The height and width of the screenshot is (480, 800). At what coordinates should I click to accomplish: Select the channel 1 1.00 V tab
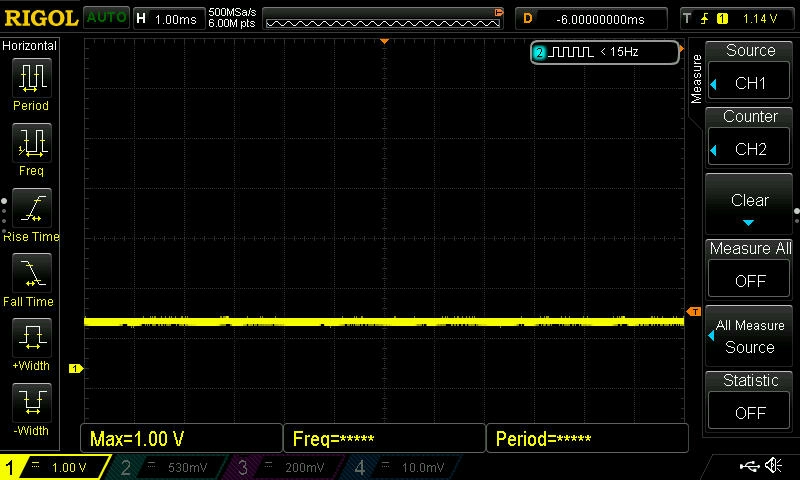click(x=55, y=467)
